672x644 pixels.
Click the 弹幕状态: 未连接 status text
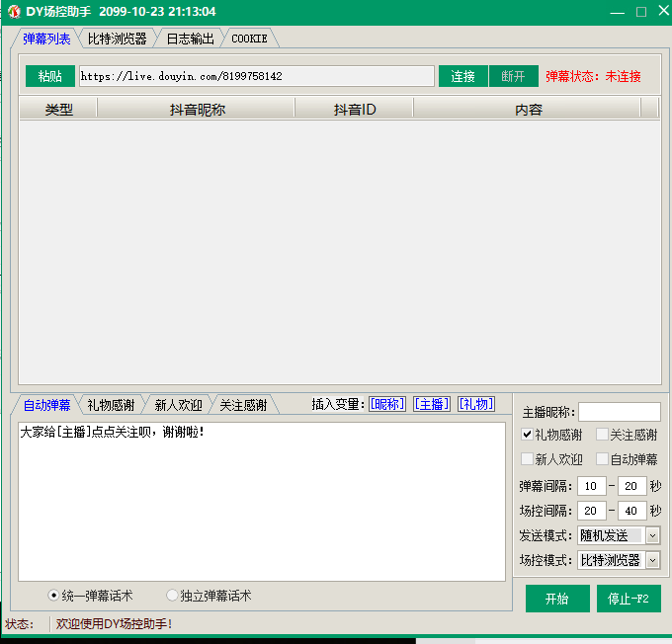click(593, 76)
